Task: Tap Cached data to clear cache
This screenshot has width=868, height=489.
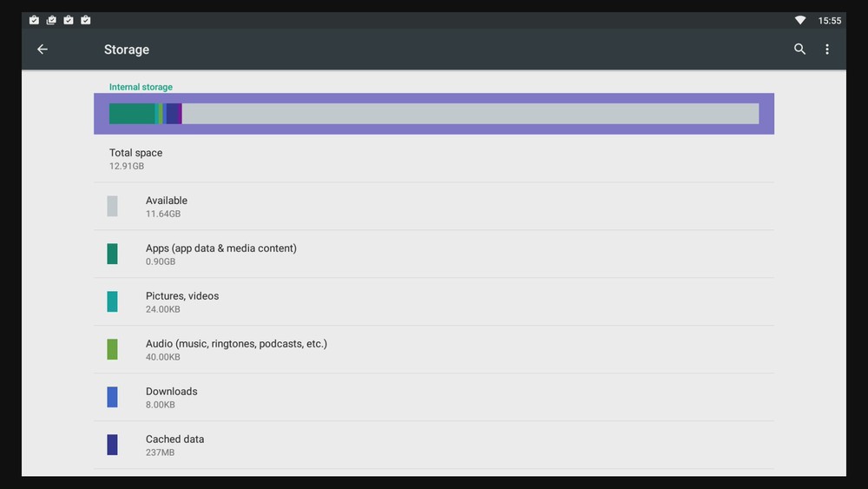Action: [433, 446]
